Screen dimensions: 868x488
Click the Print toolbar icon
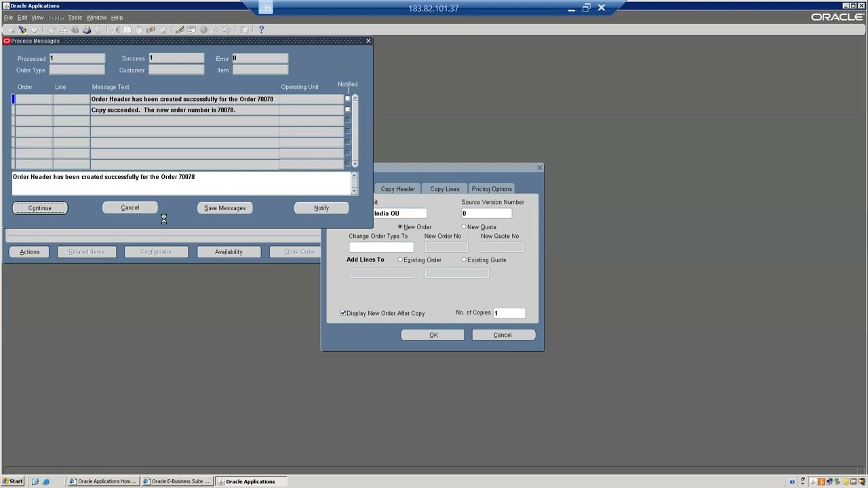(x=87, y=30)
